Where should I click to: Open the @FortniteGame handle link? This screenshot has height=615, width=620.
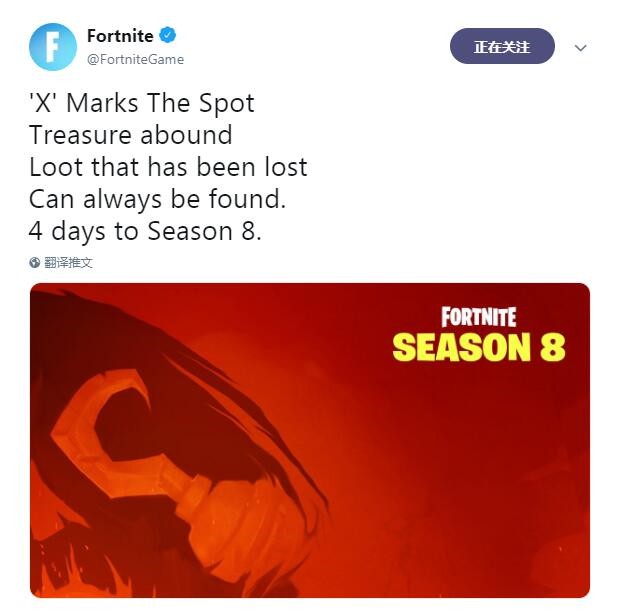point(135,59)
